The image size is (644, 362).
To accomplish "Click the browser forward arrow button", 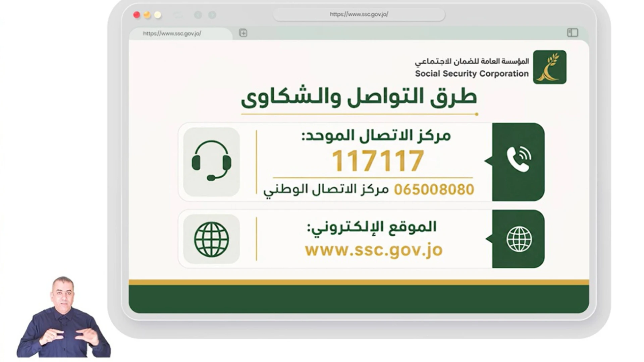I will pyautogui.click(x=212, y=15).
